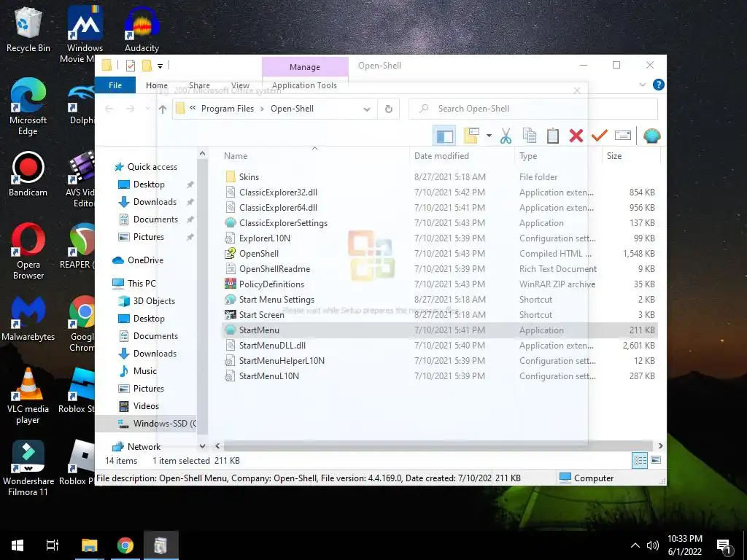Select the PolicyDefinitions ZIP archive
The image size is (747, 560).
coord(271,284)
